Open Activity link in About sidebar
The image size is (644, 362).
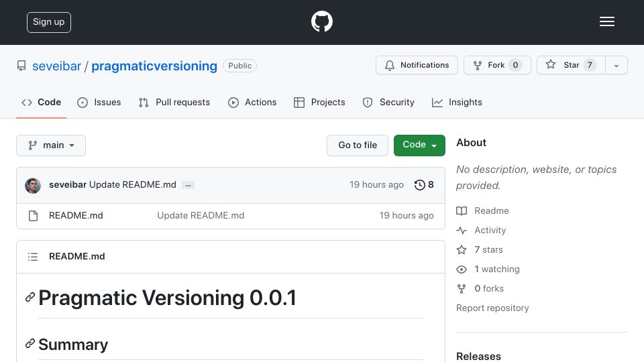pyautogui.click(x=482, y=230)
